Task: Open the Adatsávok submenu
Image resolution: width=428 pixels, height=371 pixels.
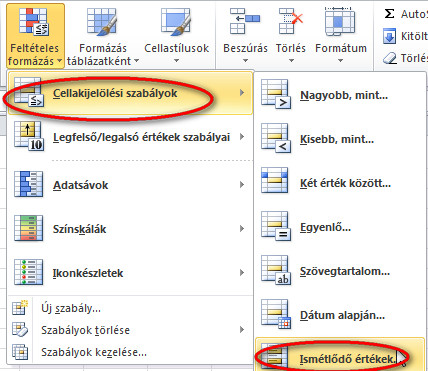Action: point(130,185)
